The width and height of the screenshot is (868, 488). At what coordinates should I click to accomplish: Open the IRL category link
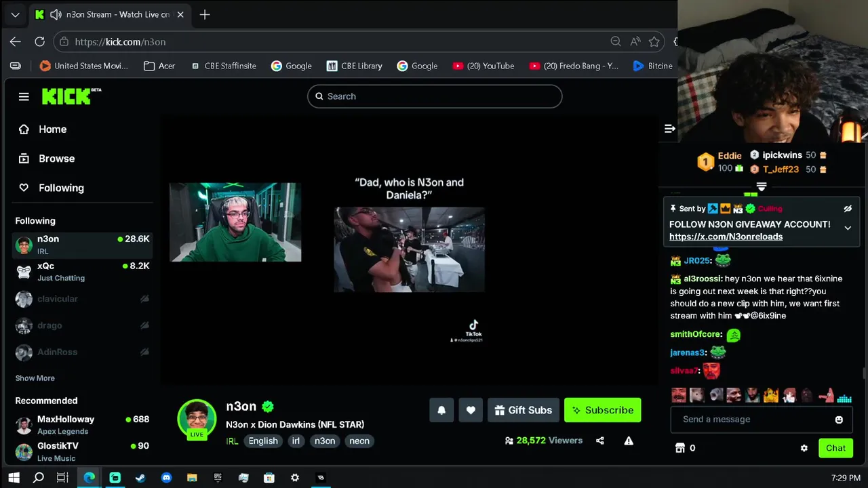coord(232,441)
